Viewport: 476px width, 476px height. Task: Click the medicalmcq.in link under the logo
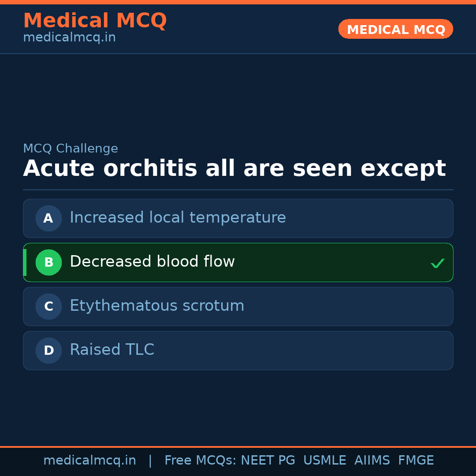point(69,37)
